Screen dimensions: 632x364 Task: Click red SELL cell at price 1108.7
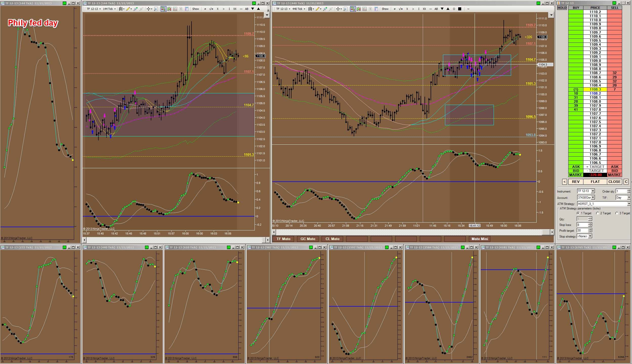(614, 73)
